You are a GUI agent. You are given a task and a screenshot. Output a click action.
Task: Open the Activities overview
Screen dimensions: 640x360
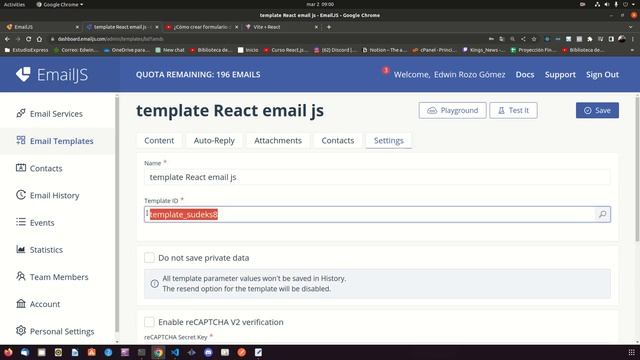coord(14,4)
